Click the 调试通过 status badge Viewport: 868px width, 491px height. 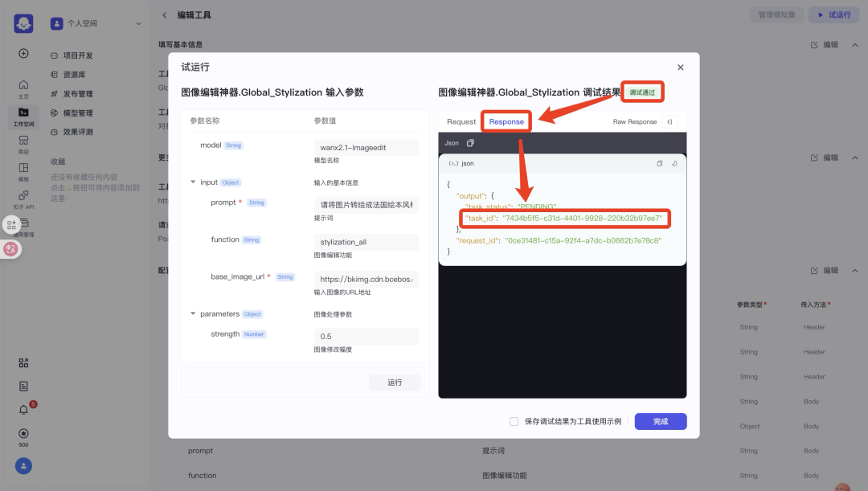[642, 92]
